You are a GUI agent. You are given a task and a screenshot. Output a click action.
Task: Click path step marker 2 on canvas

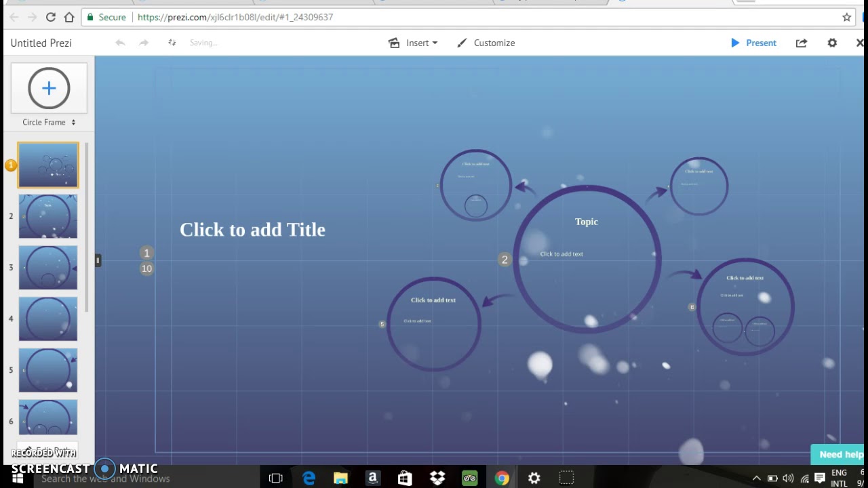pos(504,260)
